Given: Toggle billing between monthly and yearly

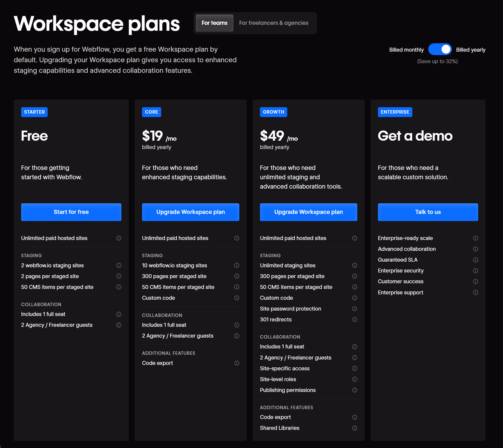Looking at the screenshot, I should click(440, 49).
